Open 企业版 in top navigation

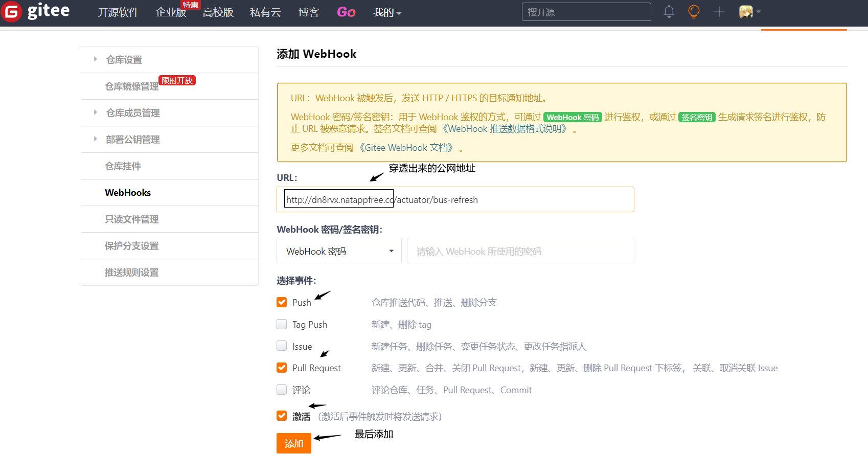point(171,12)
